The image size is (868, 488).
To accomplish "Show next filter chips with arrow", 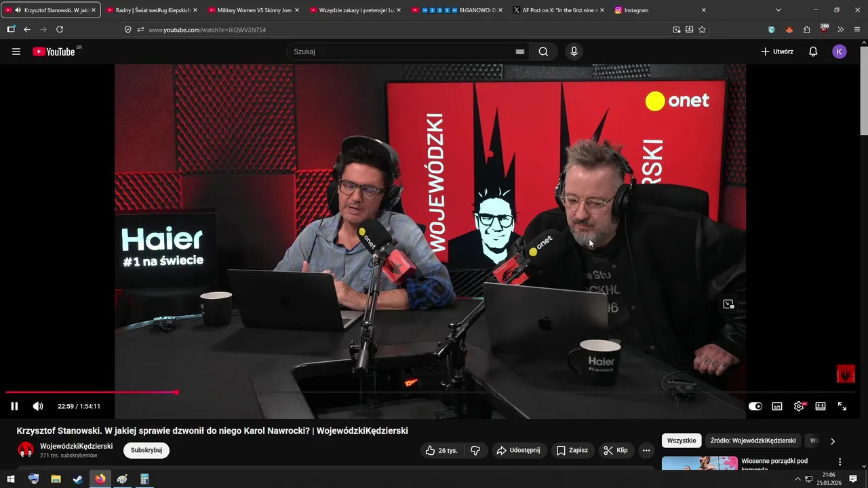I will (833, 441).
